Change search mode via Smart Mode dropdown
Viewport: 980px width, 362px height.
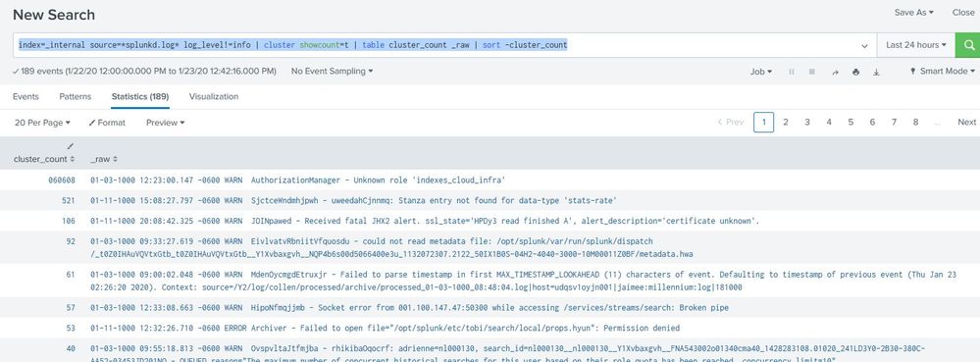click(x=944, y=72)
